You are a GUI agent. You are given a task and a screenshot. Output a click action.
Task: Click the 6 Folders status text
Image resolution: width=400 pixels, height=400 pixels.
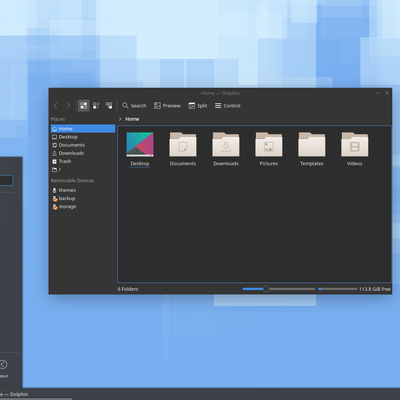tap(128, 289)
